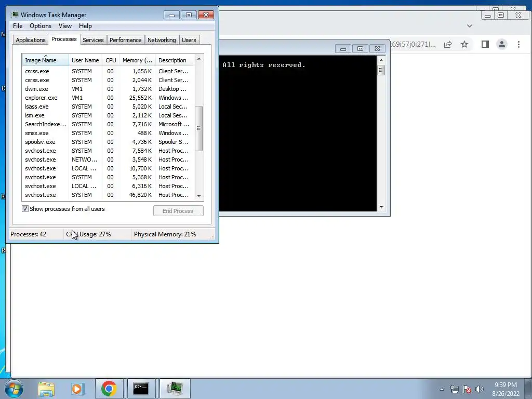532x399 pixels.
Task: Select the smss.exe process row
Action: [108, 133]
